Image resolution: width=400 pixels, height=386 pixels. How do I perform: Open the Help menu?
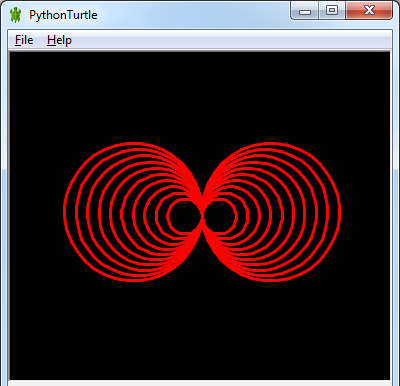coord(59,40)
